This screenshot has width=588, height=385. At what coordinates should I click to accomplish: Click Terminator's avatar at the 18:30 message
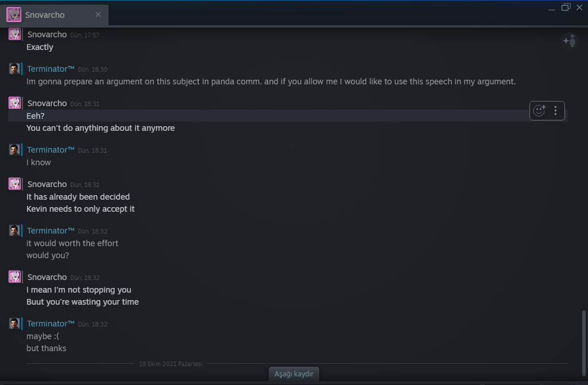pos(14,69)
